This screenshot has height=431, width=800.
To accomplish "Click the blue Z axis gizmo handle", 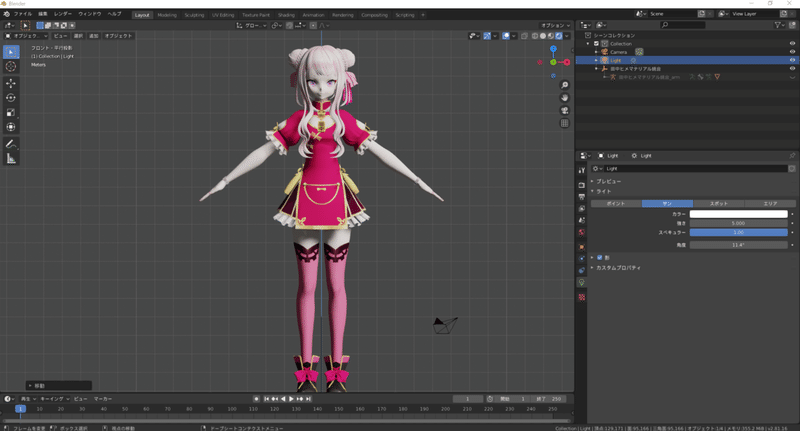I will 553,49.
